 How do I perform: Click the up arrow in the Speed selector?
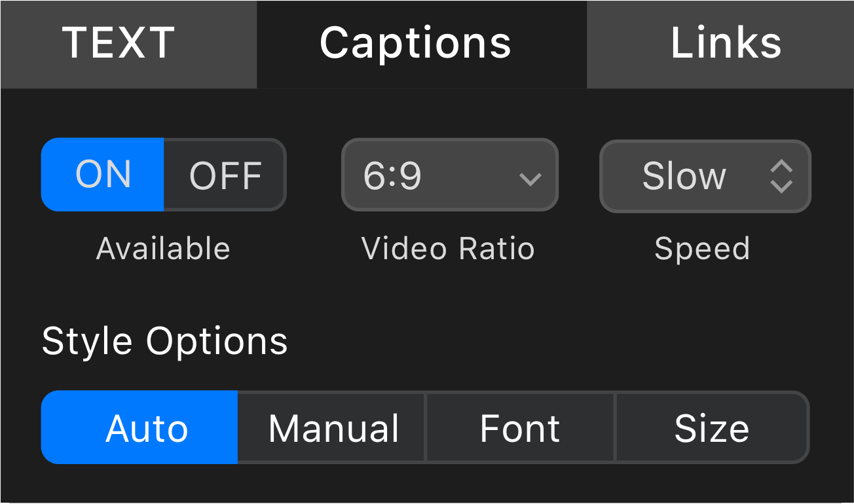pyautogui.click(x=781, y=167)
